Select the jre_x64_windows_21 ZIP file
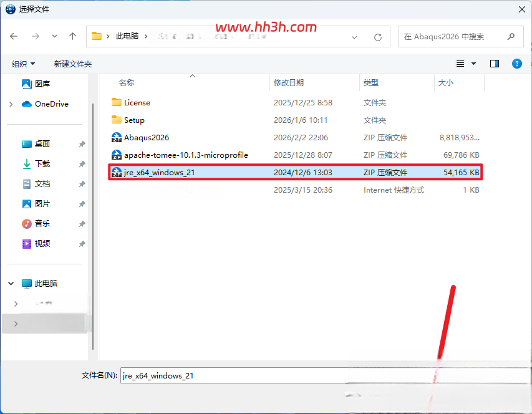Viewport: 532px width, 414px height. 295,172
